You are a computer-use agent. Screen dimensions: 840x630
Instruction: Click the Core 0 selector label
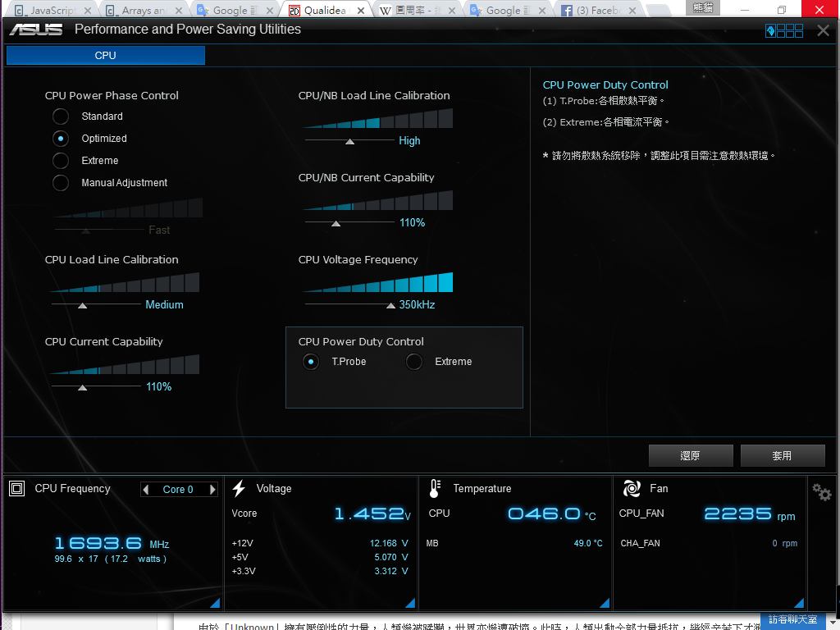[178, 489]
